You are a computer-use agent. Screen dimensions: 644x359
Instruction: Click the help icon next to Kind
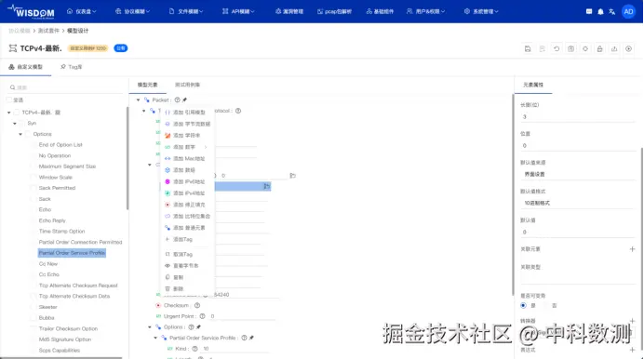tap(195, 349)
